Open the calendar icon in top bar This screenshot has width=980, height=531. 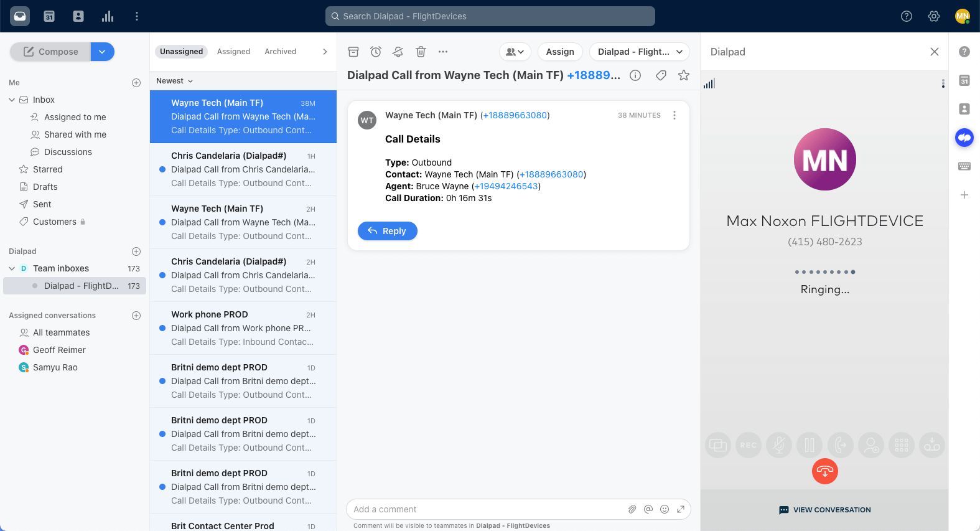point(49,16)
